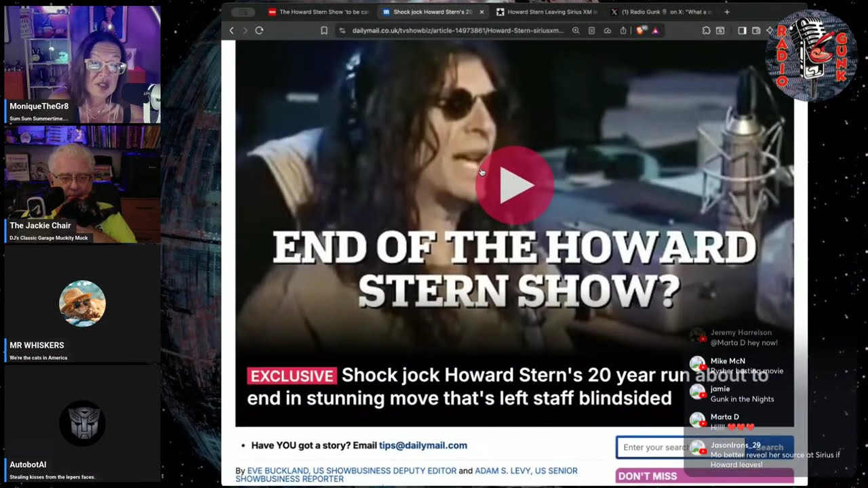868x488 pixels.
Task: Click 'Stealing kisses from the lepers faces.' caption
Action: tap(52, 477)
